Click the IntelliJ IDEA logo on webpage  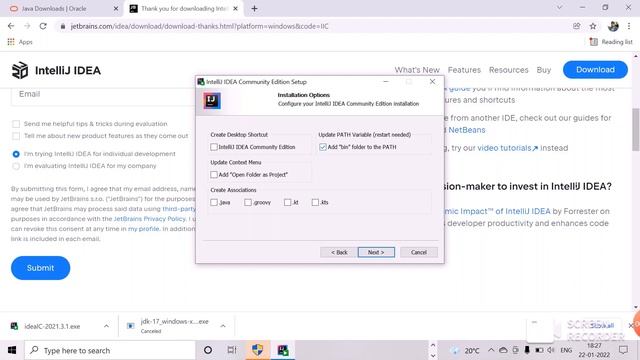pyautogui.click(x=56, y=70)
